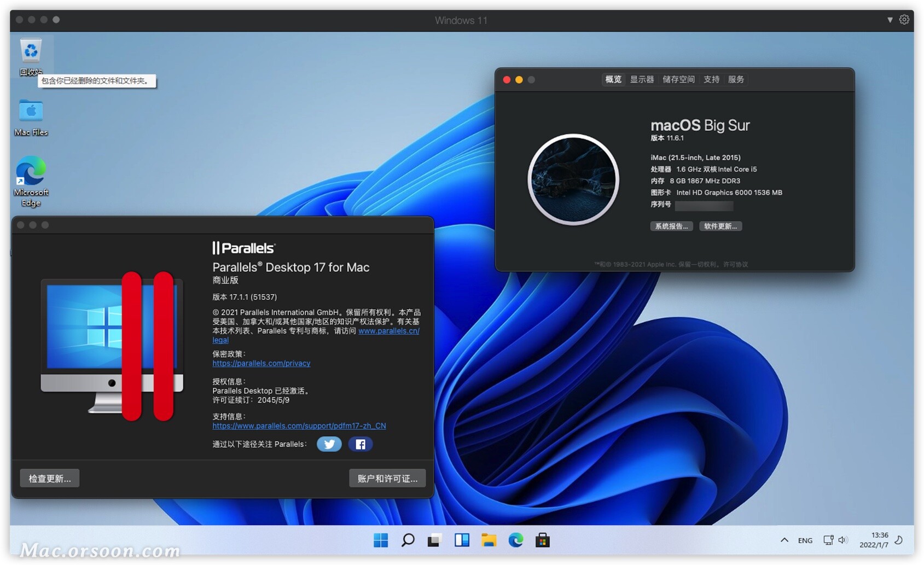Viewport: 924px width, 565px height.
Task: Open network status tray icon
Action: coord(828,540)
